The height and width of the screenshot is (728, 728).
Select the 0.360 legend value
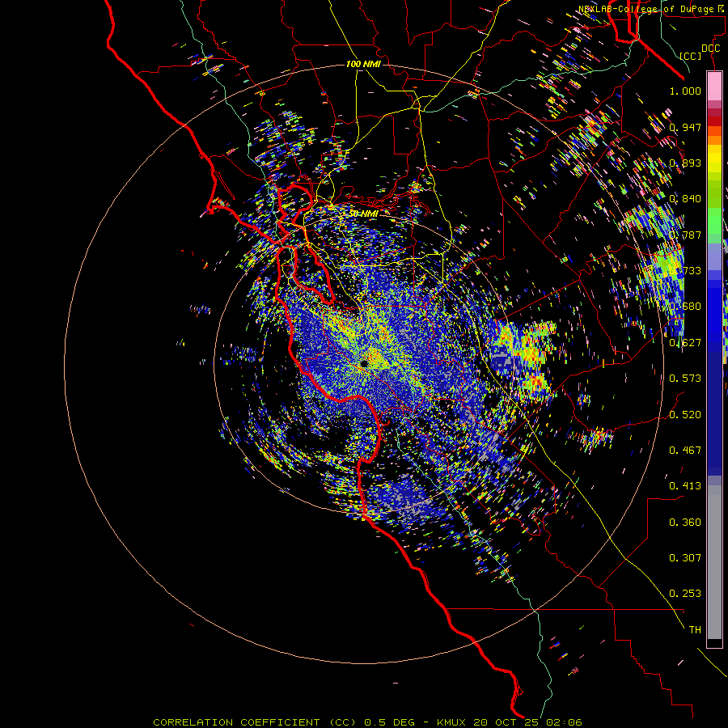(685, 522)
